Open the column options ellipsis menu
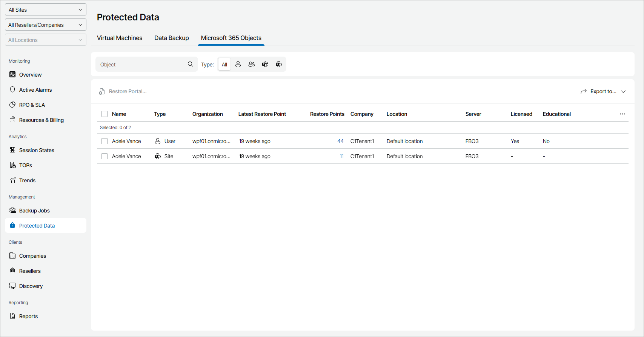 click(x=622, y=114)
